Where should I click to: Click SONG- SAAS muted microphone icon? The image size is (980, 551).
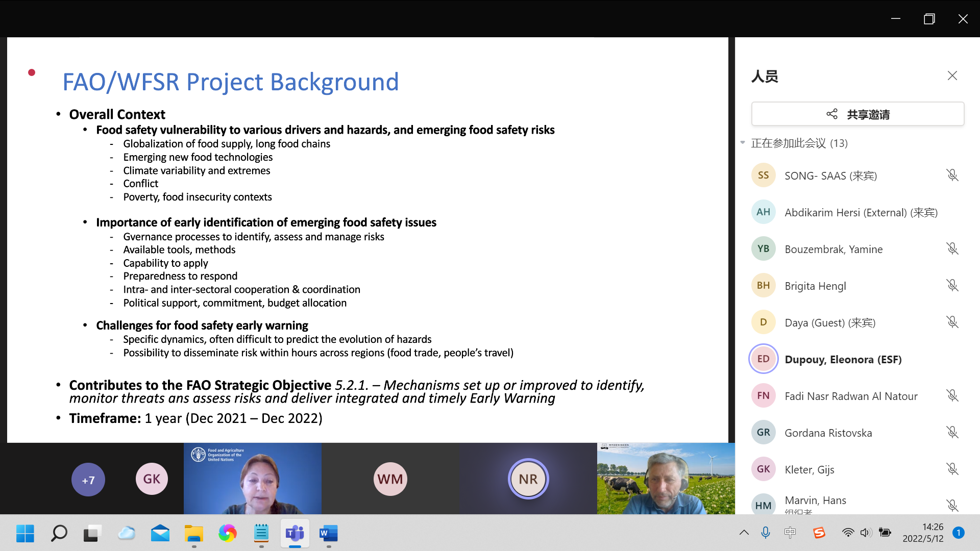[952, 175]
